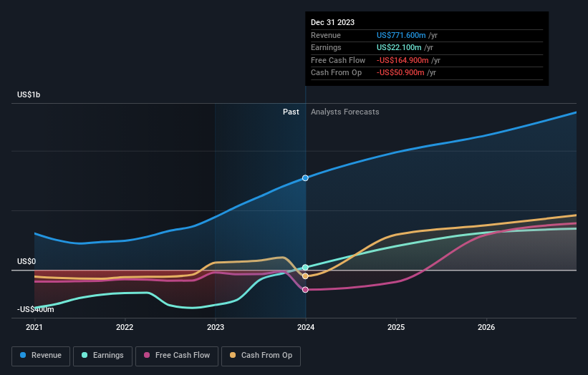
Task: Click the -US$400m axis label
Action: coord(36,309)
